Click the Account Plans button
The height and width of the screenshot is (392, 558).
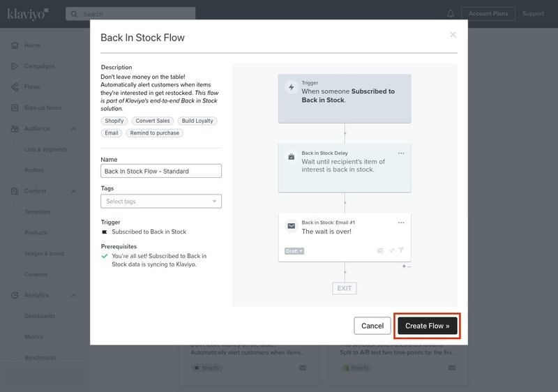coord(488,13)
